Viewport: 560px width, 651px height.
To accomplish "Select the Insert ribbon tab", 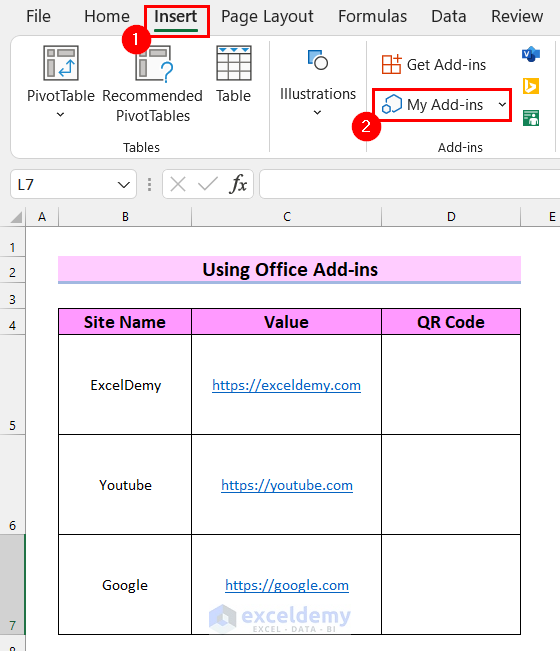I will coord(176,17).
